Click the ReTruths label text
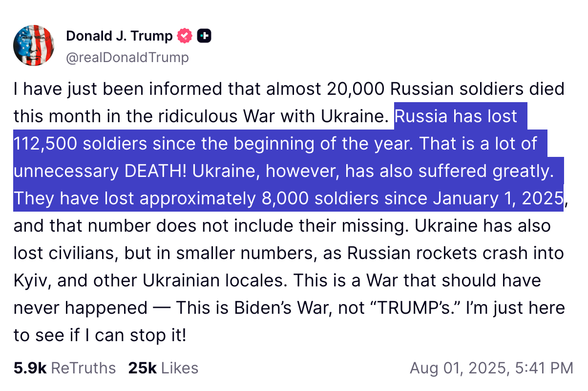This screenshot has height=391, width=588. click(x=84, y=368)
